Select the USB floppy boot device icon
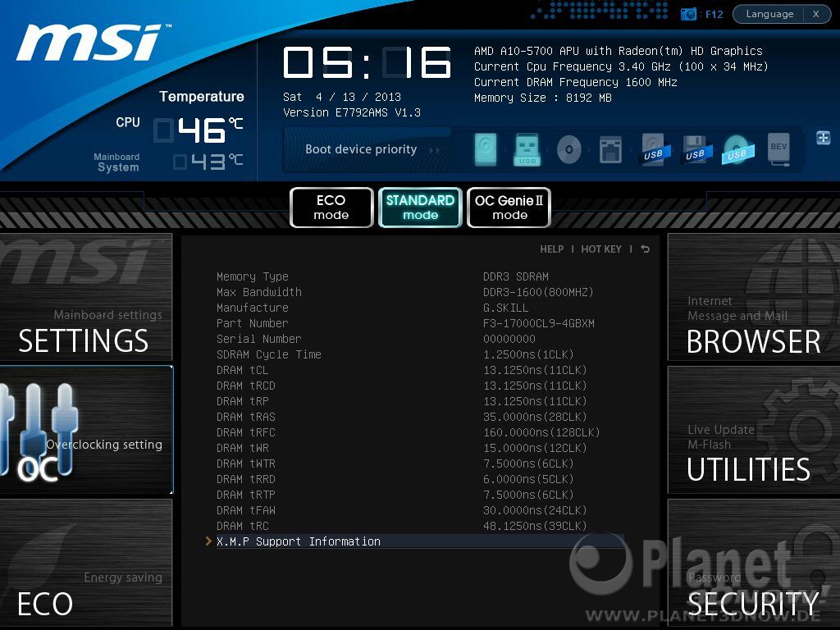Image resolution: width=840 pixels, height=630 pixels. coord(696,149)
